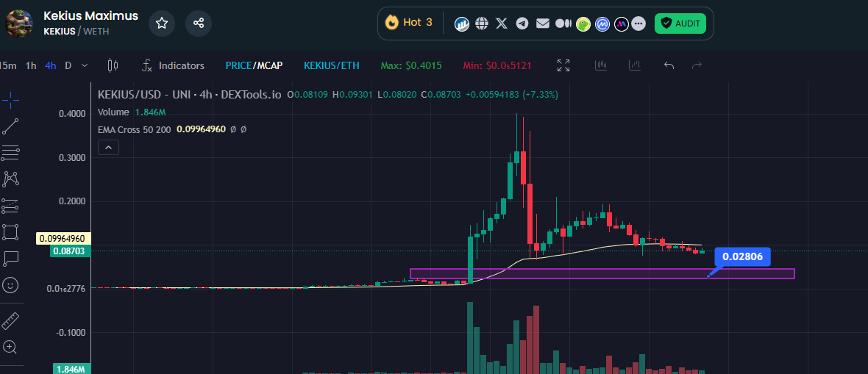Click the greyed candlestick chart icon
Screen dimensions: 868x374
[x=601, y=65]
